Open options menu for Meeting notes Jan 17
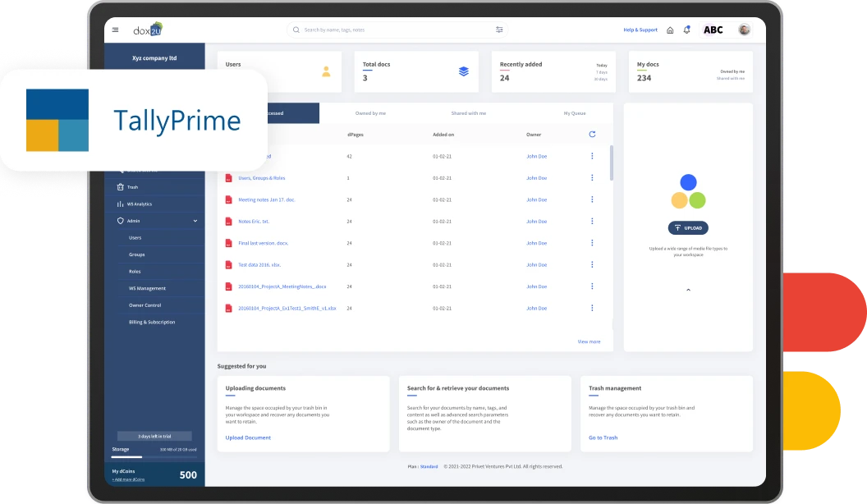Image resolution: width=867 pixels, height=504 pixels. click(592, 199)
